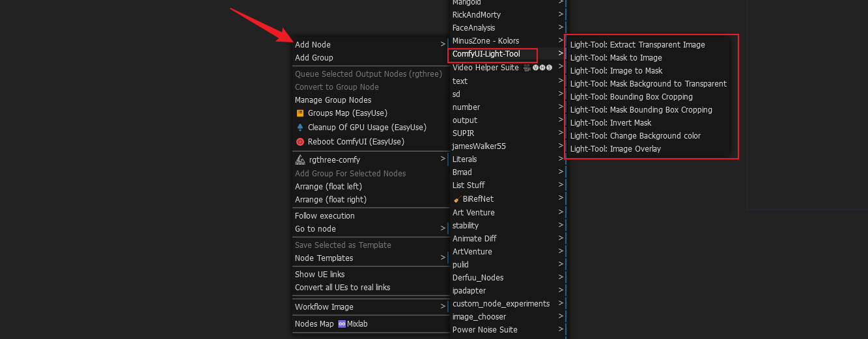Expand Video Helper Suite category
This screenshot has width=868, height=339.
click(x=507, y=68)
